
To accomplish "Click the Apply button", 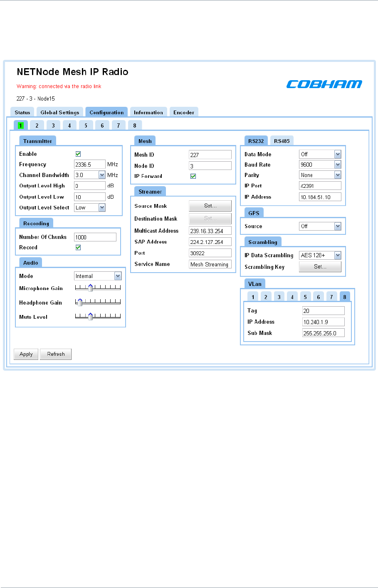I will 26,354.
